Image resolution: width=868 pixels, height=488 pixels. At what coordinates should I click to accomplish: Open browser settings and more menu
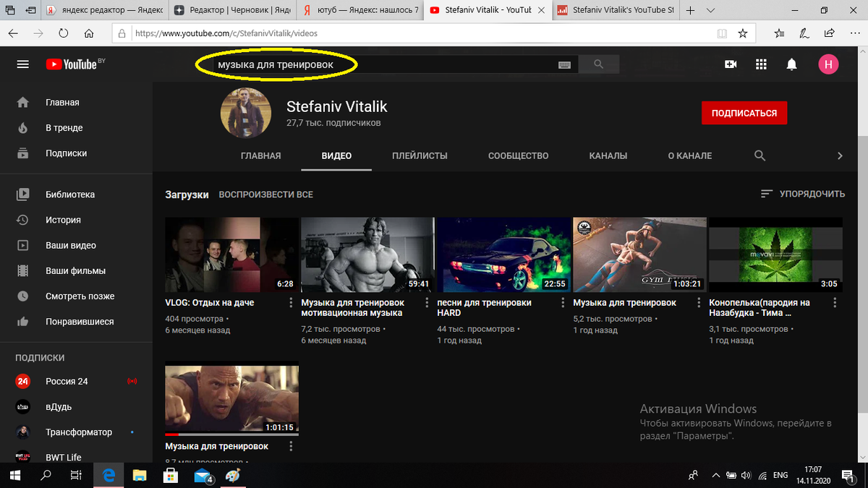tap(854, 33)
